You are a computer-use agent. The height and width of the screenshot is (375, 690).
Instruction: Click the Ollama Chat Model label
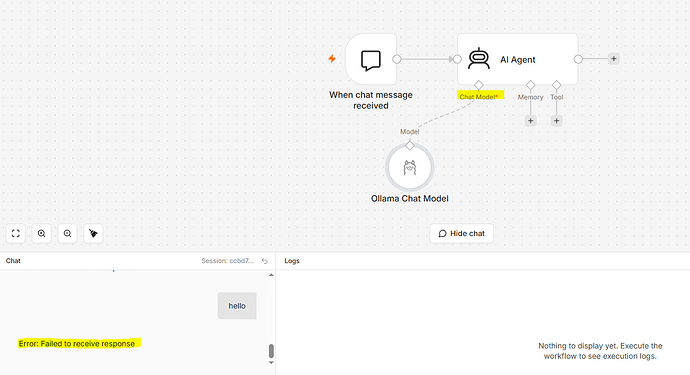[x=410, y=199]
